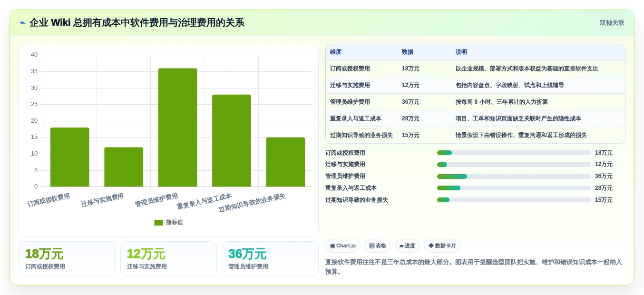Click the footer note starting 直接软件费用

click(x=473, y=267)
